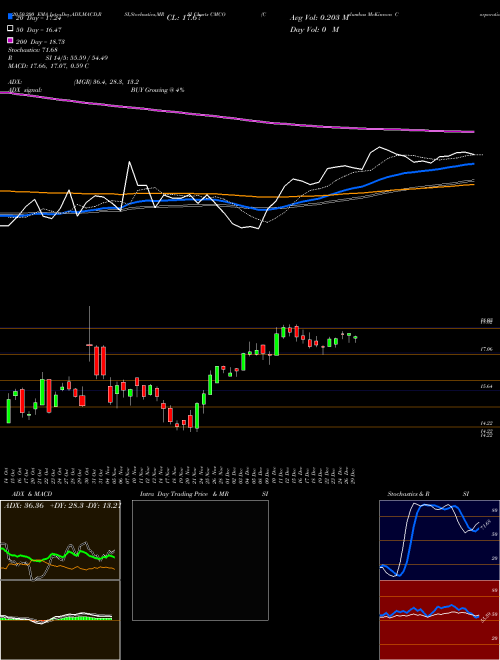Image resolution: width=500 pixels, height=660 pixels.
Task: Open the MACD histogram panel
Action: pos(60,620)
